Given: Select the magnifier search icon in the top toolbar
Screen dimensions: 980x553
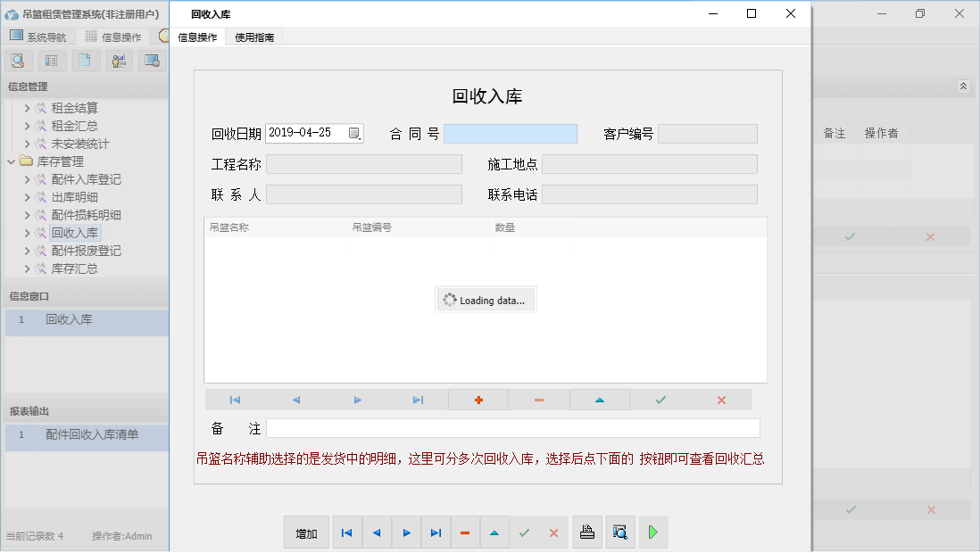Looking at the screenshot, I should point(18,60).
